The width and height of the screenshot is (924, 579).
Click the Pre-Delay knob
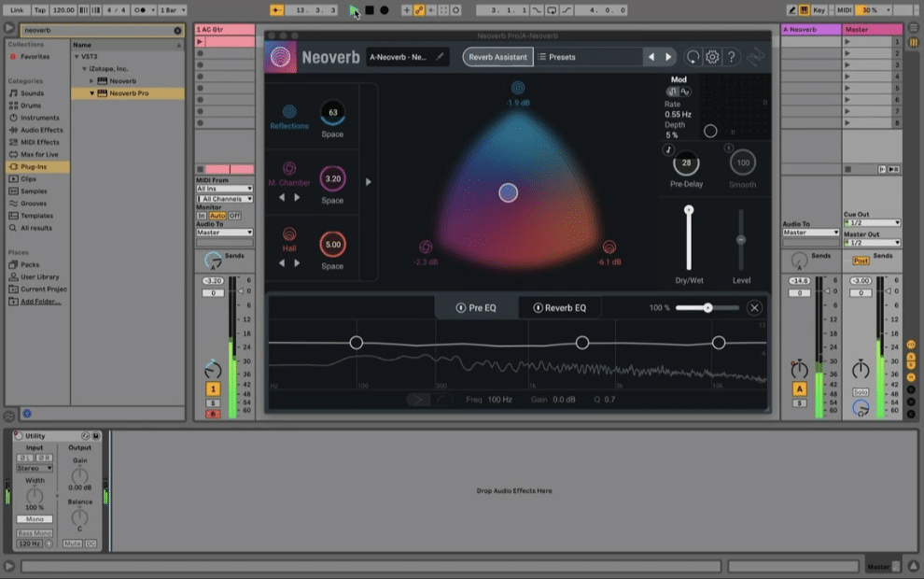[686, 162]
